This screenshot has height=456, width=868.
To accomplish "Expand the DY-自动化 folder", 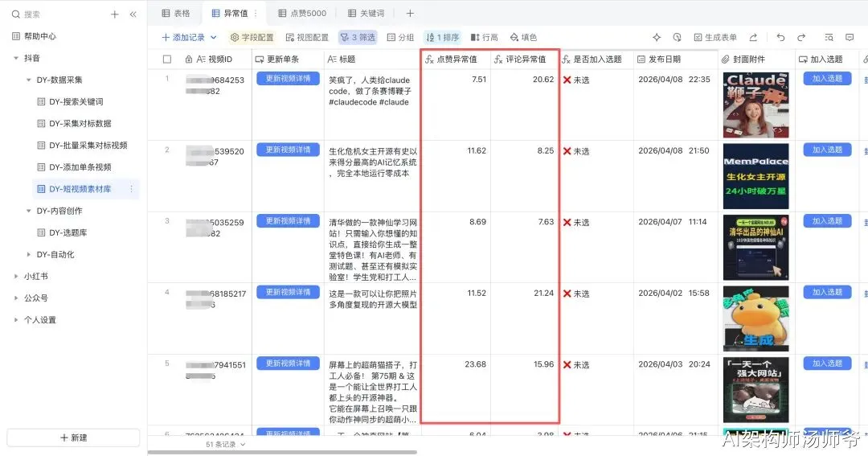I will click(x=29, y=254).
